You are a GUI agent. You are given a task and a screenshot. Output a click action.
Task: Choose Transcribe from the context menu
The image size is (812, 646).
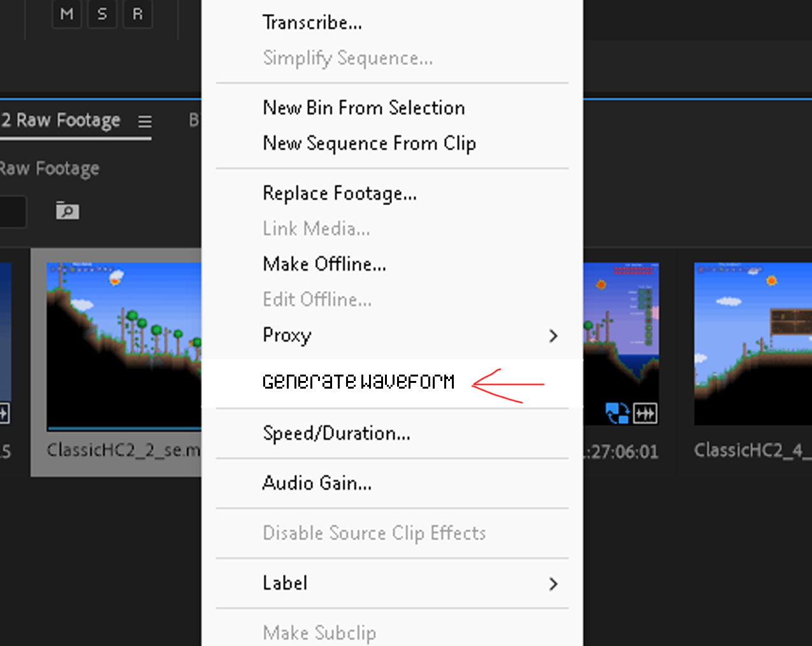point(312,22)
